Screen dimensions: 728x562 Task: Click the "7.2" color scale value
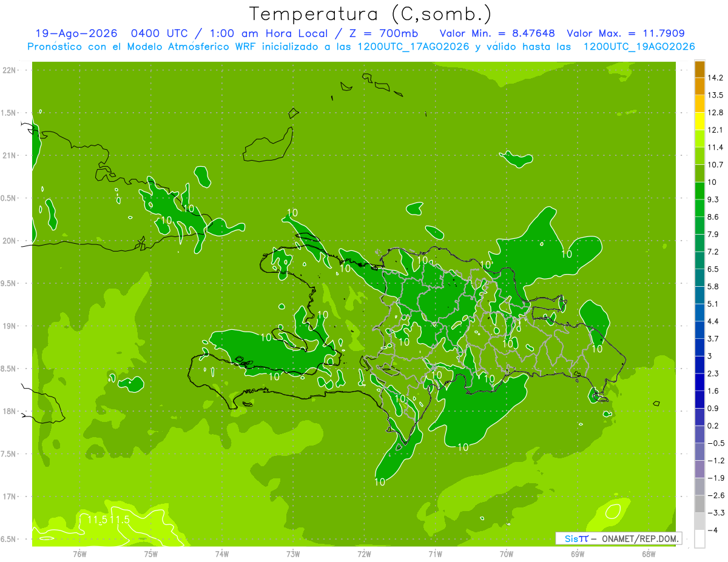pyautogui.click(x=713, y=252)
